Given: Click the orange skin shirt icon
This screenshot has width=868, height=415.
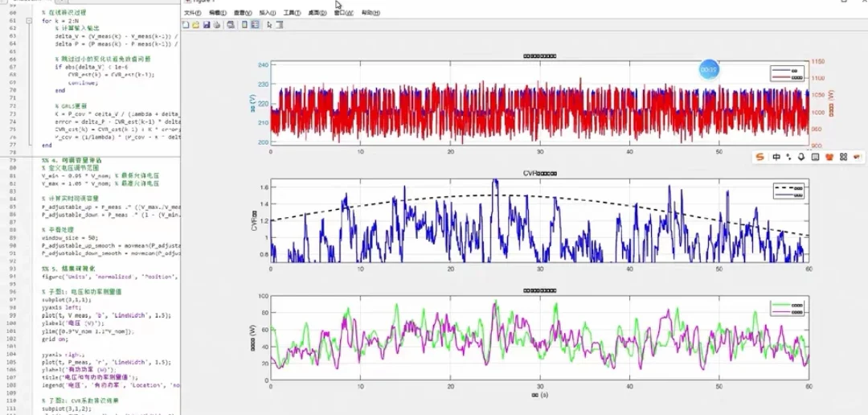Looking at the screenshot, I should [x=829, y=158].
